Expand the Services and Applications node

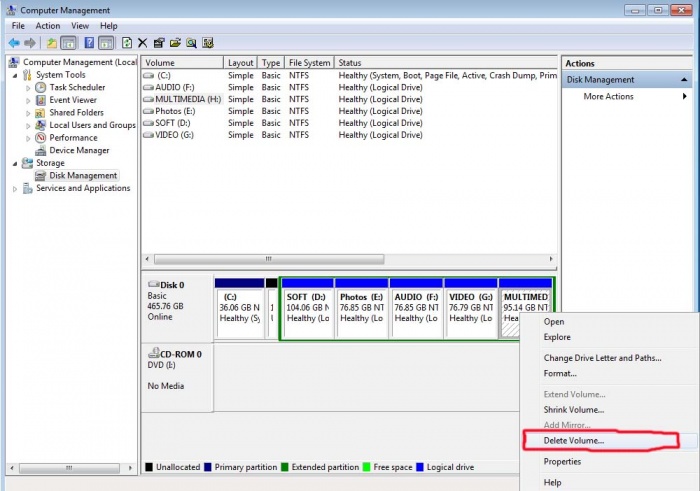pos(15,189)
